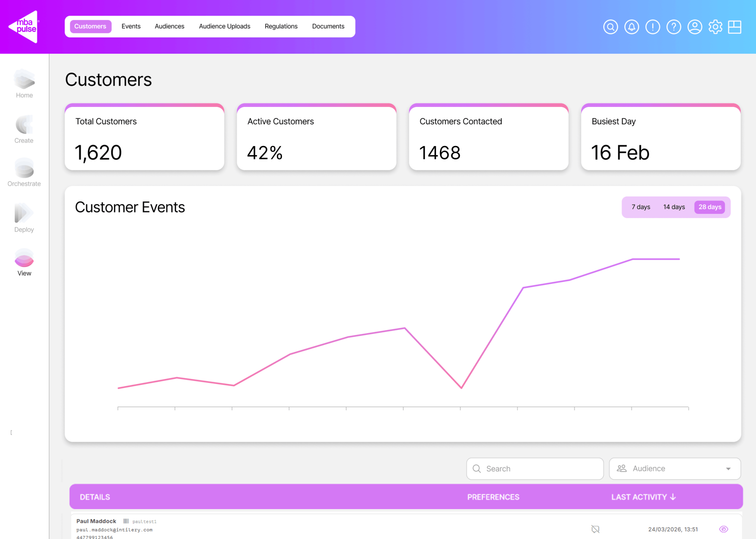Switch to the Events tab

tap(131, 27)
